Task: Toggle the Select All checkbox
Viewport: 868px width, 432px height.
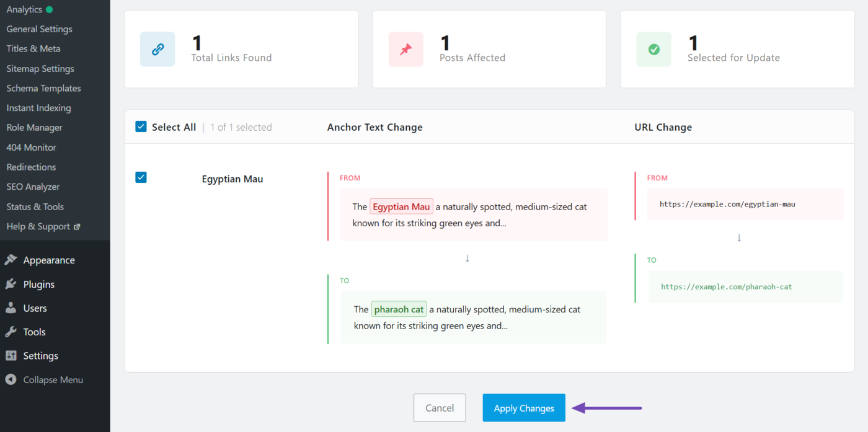Action: 141,127
